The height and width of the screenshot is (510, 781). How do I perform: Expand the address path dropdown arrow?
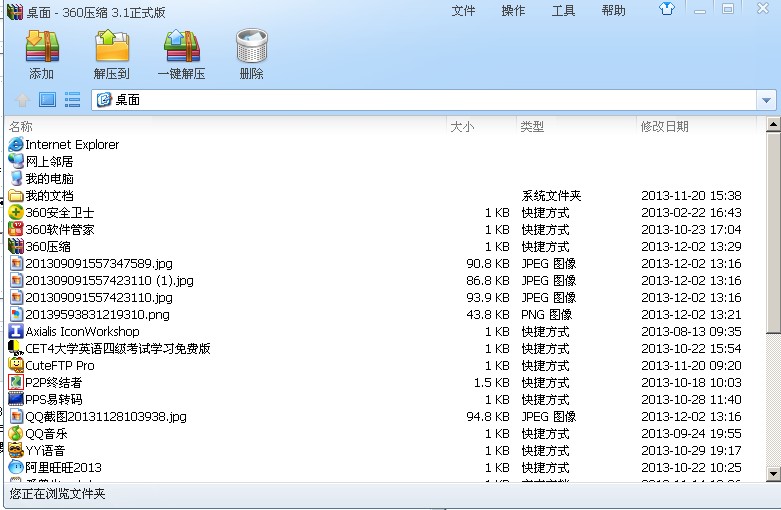coord(766,100)
